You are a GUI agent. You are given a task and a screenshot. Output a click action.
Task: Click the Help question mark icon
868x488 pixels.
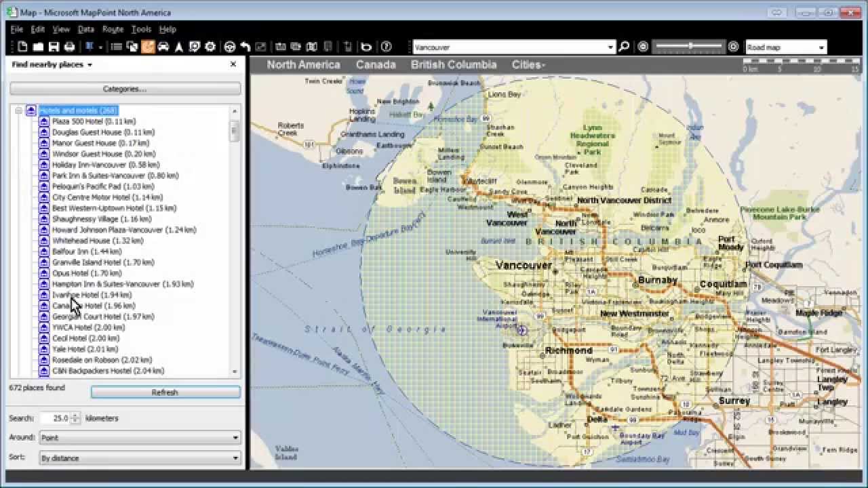click(x=387, y=47)
